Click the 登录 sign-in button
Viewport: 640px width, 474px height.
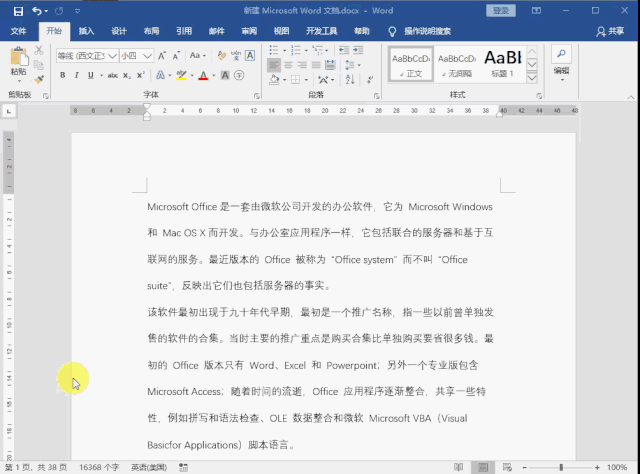[x=501, y=11]
